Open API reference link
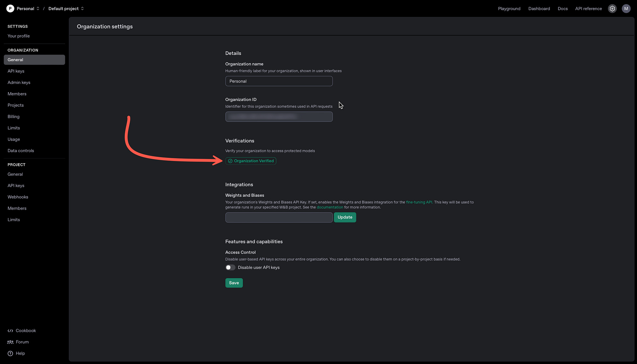This screenshot has height=364, width=637. pos(588,9)
